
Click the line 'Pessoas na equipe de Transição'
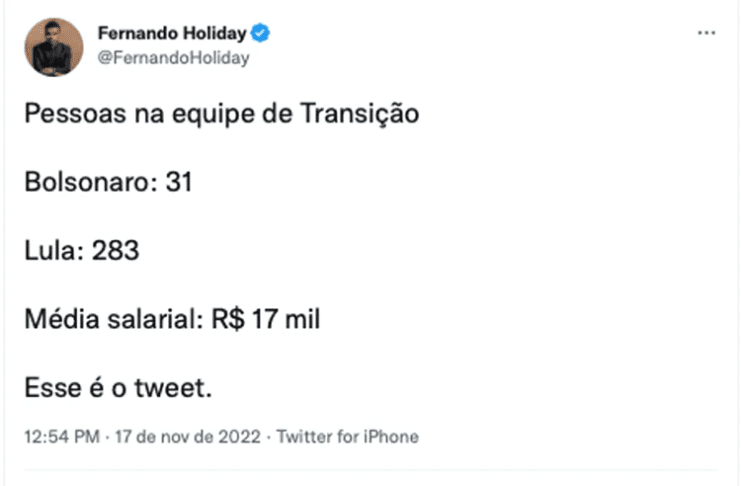pos(222,114)
